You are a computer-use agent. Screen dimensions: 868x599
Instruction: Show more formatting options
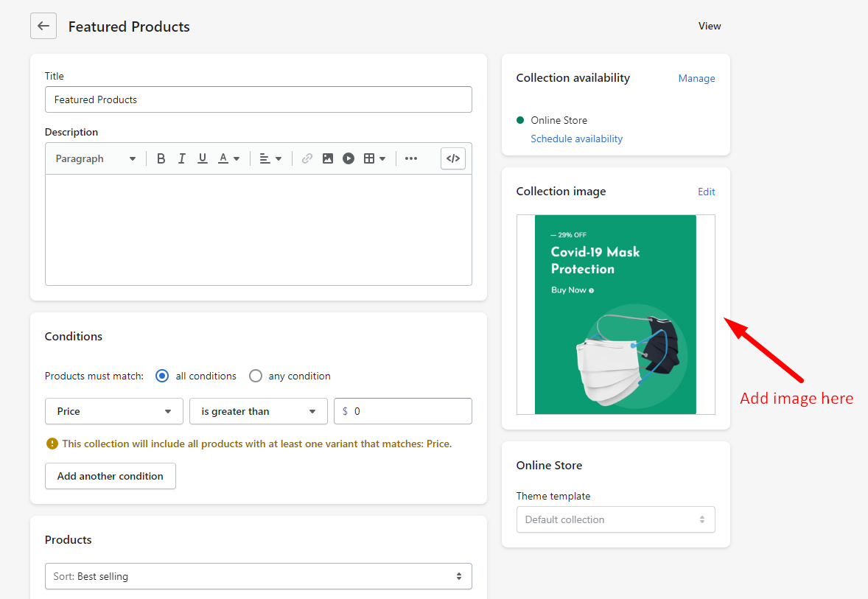pyautogui.click(x=410, y=159)
